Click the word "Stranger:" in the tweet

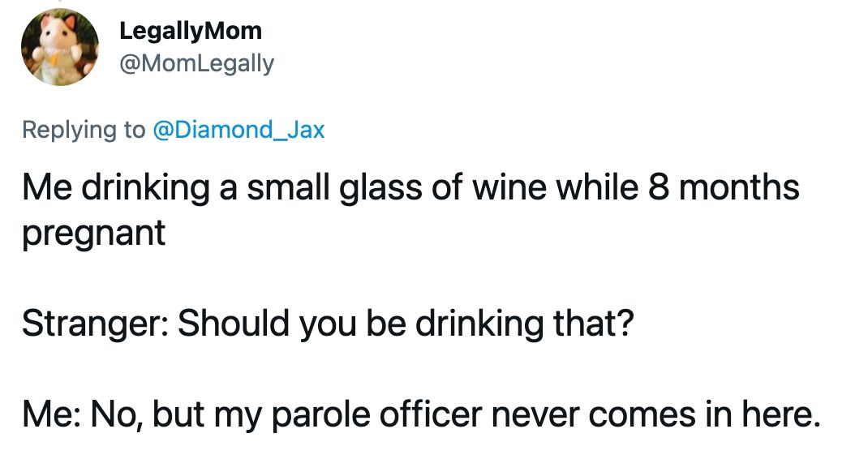[x=95, y=324]
